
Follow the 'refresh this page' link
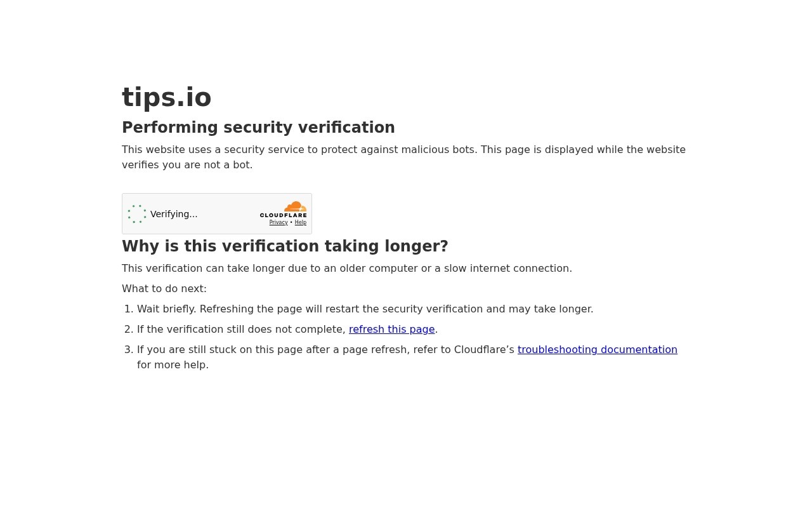391,329
